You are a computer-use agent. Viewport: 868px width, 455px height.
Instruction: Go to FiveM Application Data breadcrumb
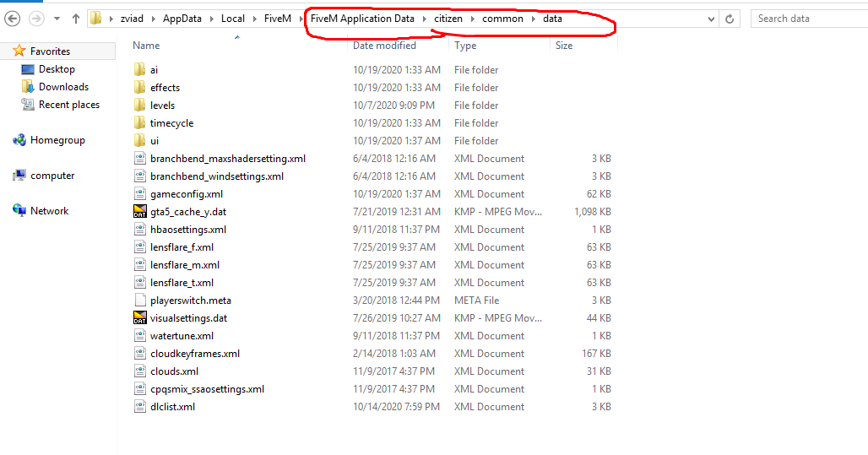tap(362, 19)
